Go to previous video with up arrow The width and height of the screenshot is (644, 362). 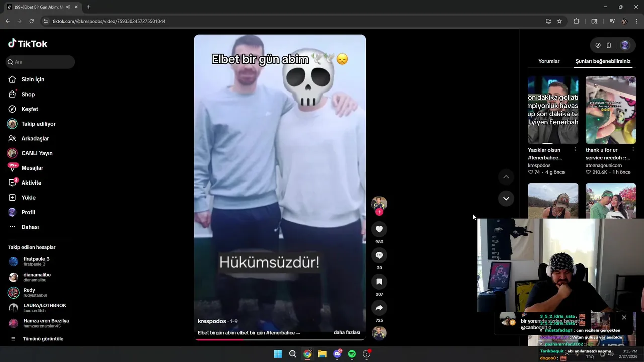(506, 177)
